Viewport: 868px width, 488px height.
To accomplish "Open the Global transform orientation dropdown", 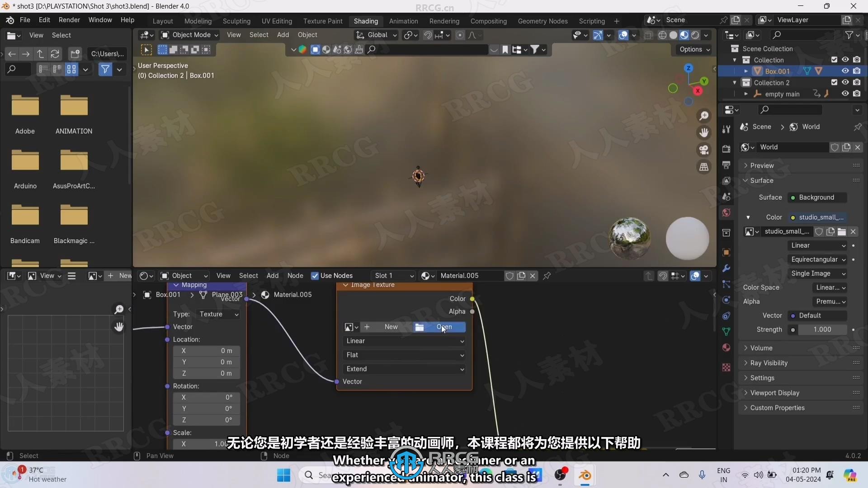I will click(376, 35).
